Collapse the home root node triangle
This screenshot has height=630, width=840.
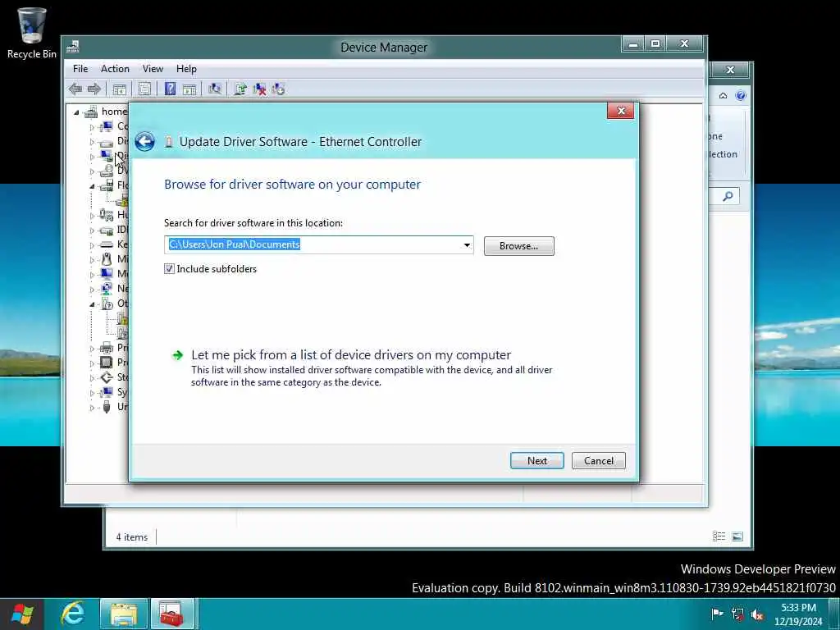tap(76, 112)
